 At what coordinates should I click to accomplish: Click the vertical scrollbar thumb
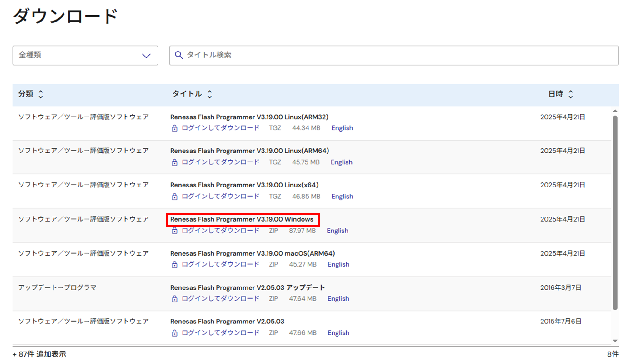(615, 212)
